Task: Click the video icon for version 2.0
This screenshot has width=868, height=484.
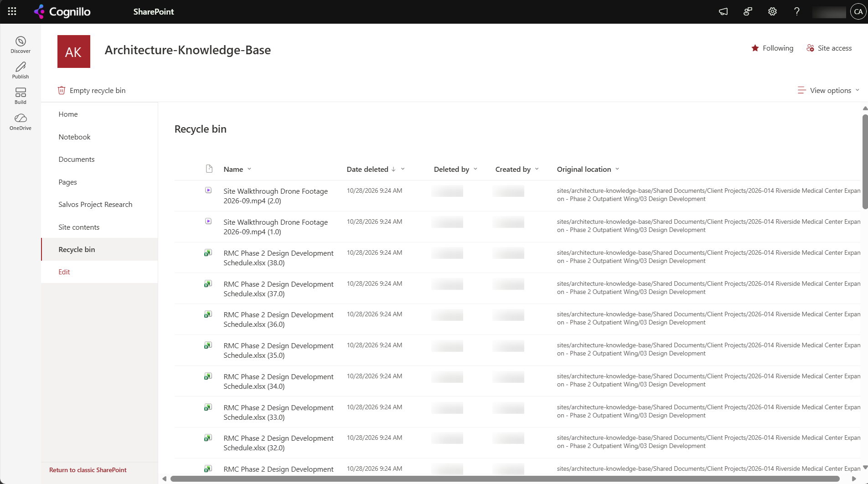Action: point(208,190)
